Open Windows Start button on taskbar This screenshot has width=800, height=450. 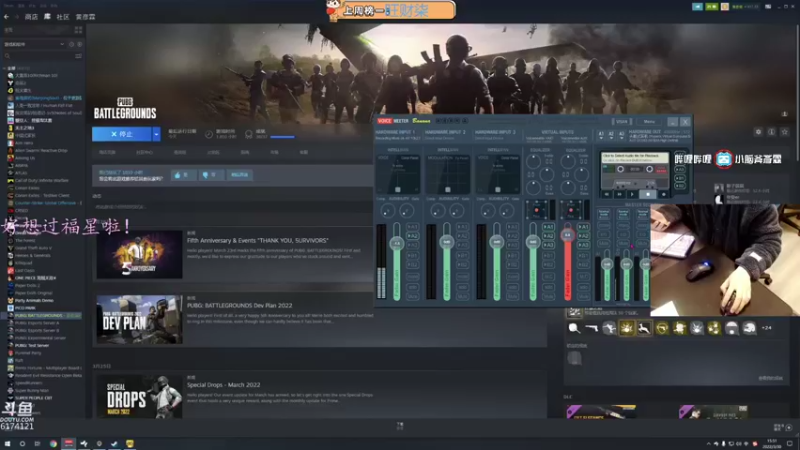point(7,443)
